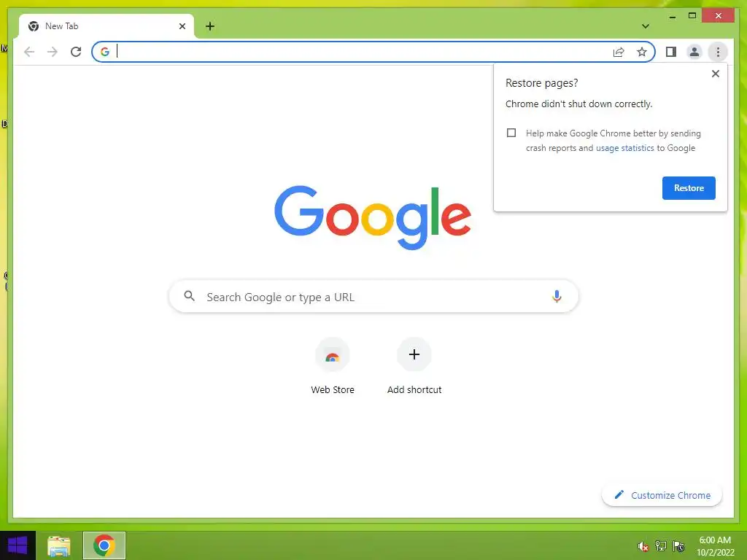Click the taskbar clock showing 6:00 AM
Image resolution: width=747 pixels, height=560 pixels.
click(x=715, y=546)
